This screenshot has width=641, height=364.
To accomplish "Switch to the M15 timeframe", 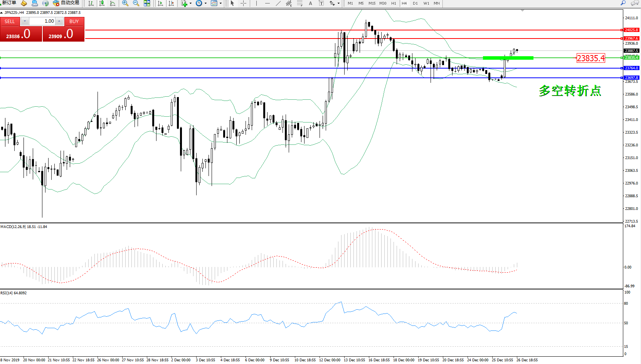I will coord(372,3).
